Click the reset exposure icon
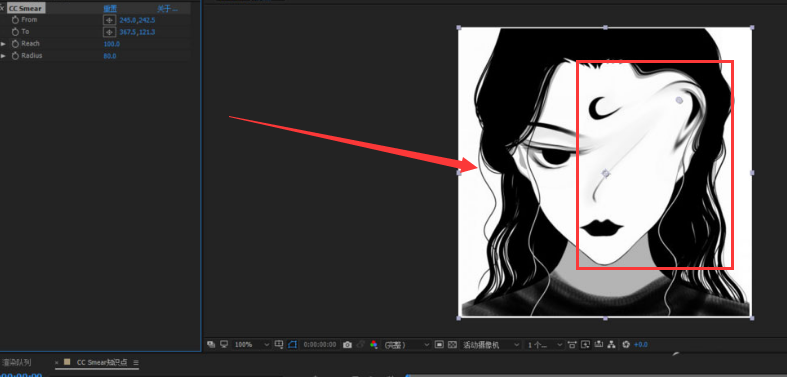787x377 pixels. [626, 345]
